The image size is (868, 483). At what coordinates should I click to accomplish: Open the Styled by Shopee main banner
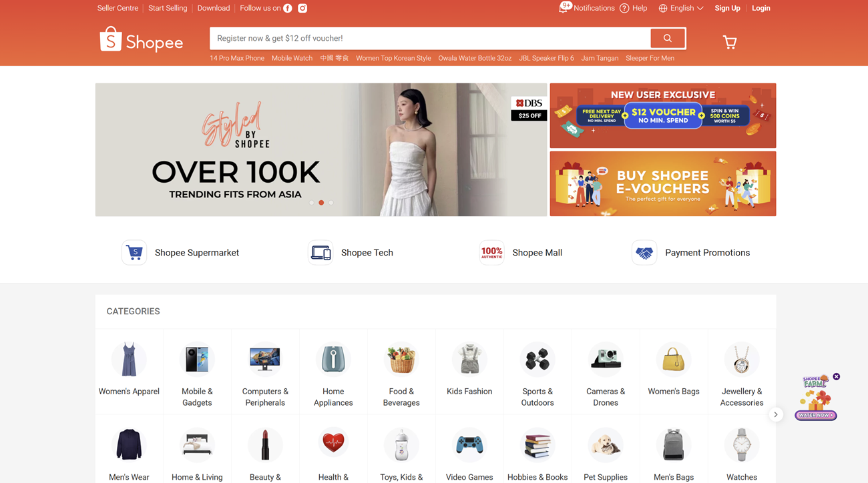[x=321, y=149]
